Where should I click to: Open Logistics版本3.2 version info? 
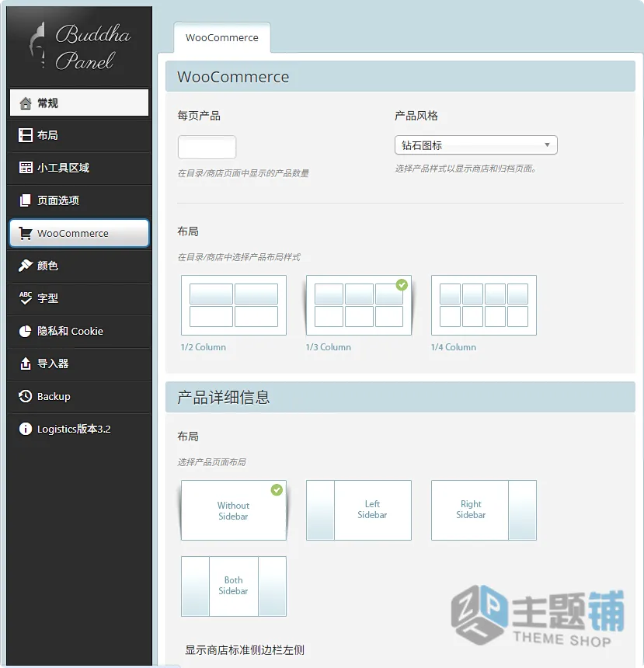[x=79, y=429]
